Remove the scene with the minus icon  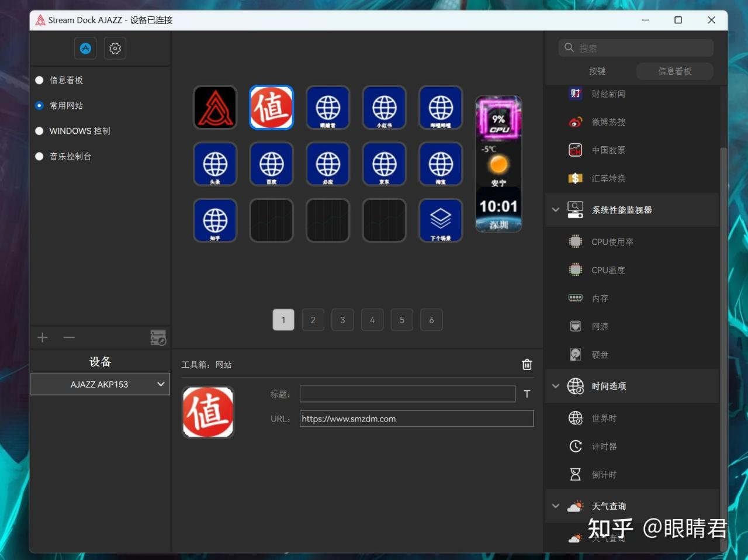pos(69,337)
